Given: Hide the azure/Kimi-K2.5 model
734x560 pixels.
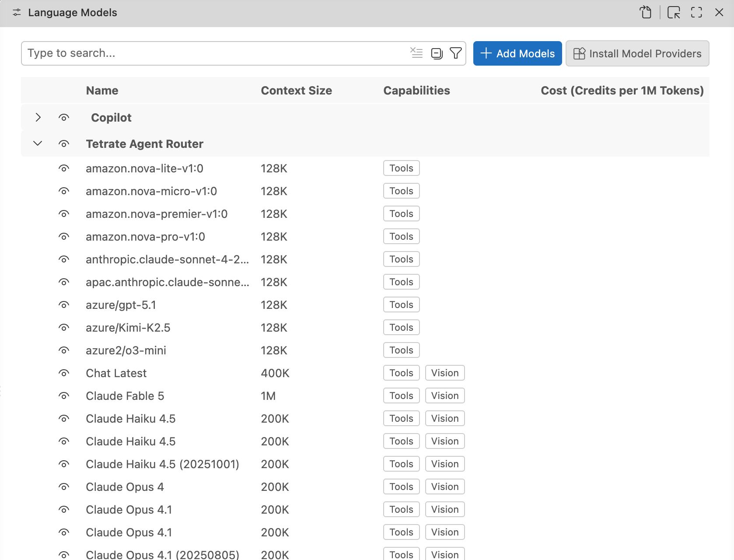Looking at the screenshot, I should [64, 327].
